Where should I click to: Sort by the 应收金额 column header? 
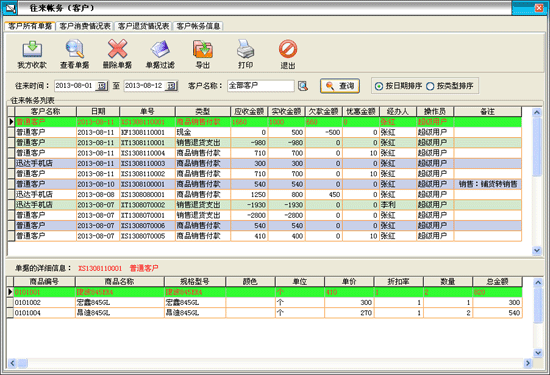pos(249,112)
